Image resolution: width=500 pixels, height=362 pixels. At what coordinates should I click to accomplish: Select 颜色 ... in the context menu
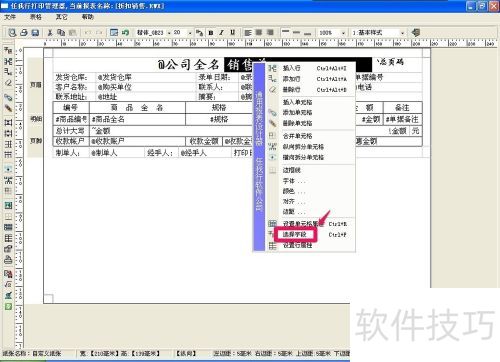[x=293, y=191]
